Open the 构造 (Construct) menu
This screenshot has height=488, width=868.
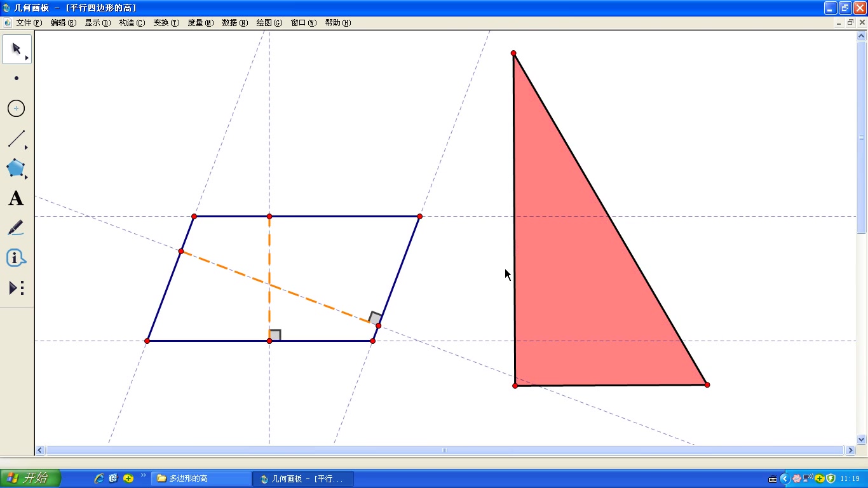[132, 23]
